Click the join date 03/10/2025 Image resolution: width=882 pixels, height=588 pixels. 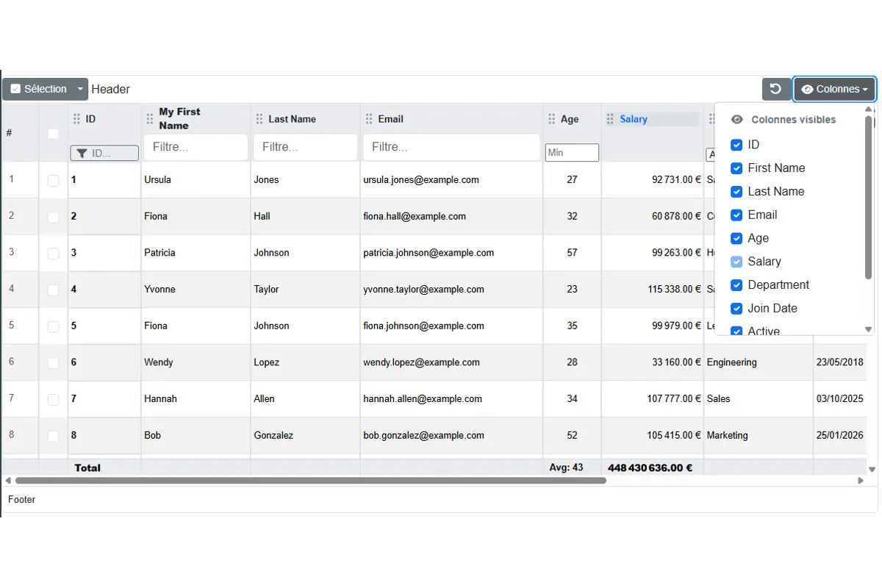pyautogui.click(x=839, y=399)
